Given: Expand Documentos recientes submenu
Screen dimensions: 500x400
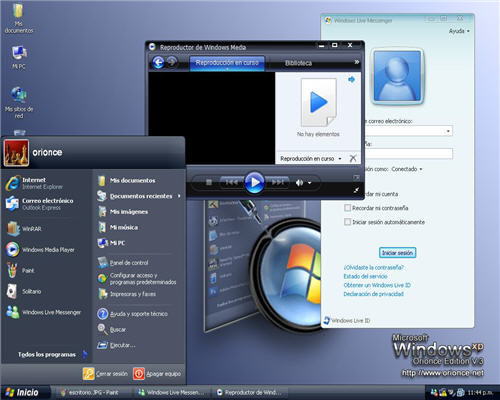Looking at the screenshot, I should point(138,196).
